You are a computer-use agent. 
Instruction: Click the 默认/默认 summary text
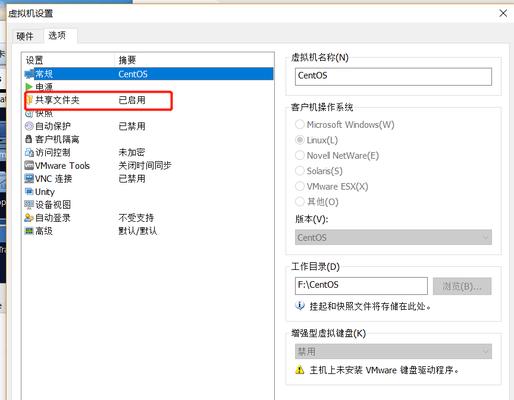coord(138,231)
